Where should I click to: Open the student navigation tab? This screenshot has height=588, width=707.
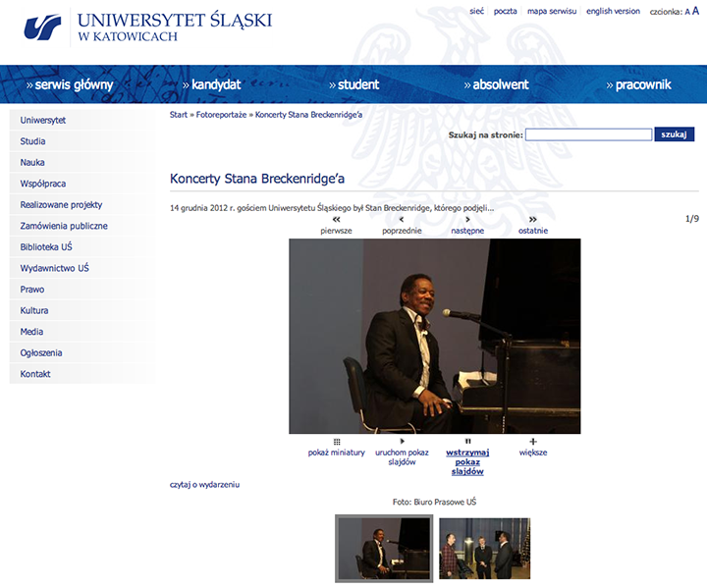[x=354, y=84]
